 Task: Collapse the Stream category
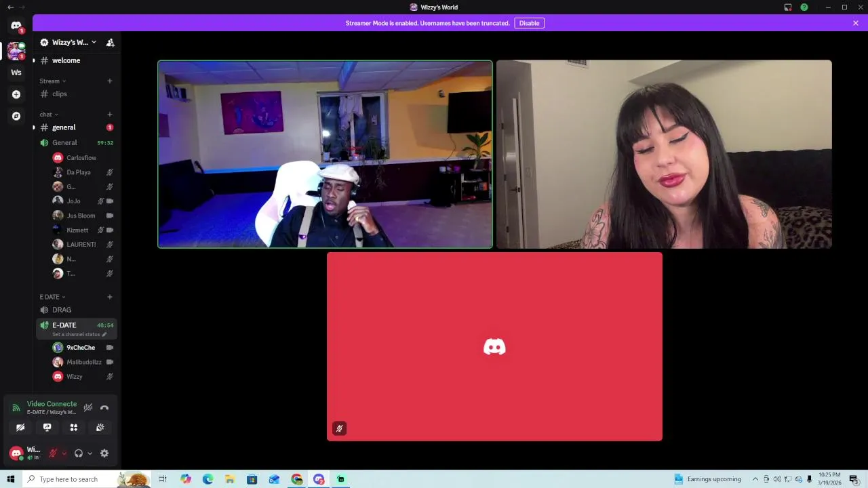click(x=52, y=81)
